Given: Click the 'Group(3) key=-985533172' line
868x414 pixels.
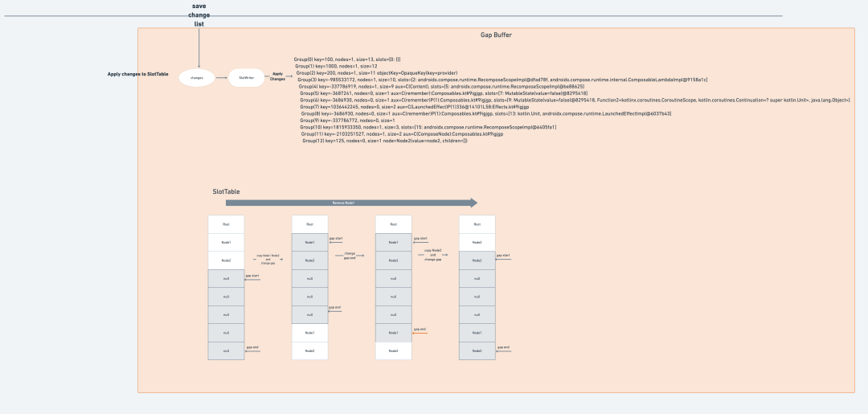Looking at the screenshot, I should tap(502, 80).
